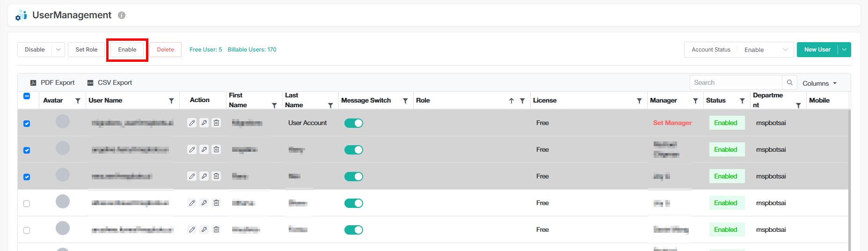Filter the Department column
The image size is (868, 251).
[x=798, y=105]
